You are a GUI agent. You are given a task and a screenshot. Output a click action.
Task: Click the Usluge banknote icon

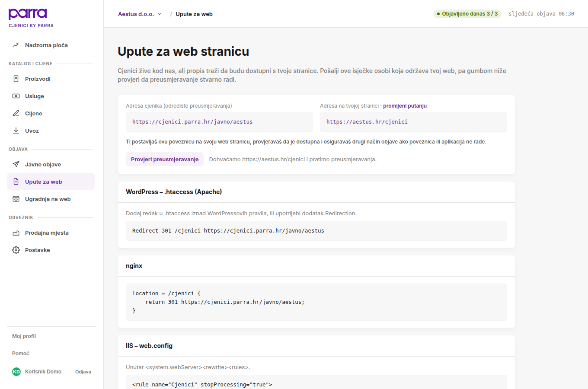coord(16,96)
